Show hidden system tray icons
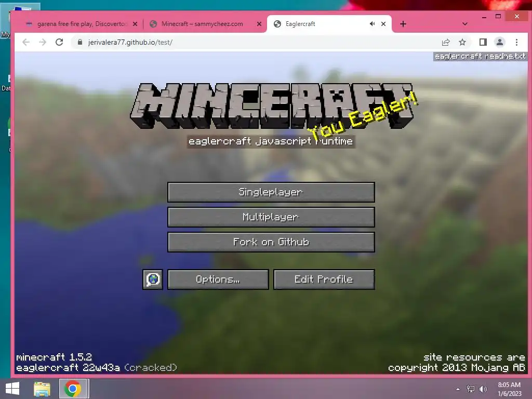532x399 pixels. (458, 389)
